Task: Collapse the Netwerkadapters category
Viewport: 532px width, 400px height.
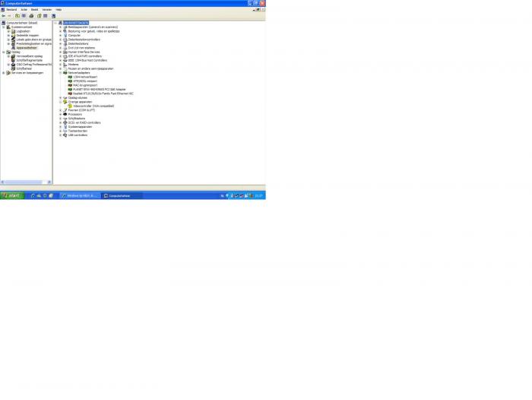Action: pos(60,73)
